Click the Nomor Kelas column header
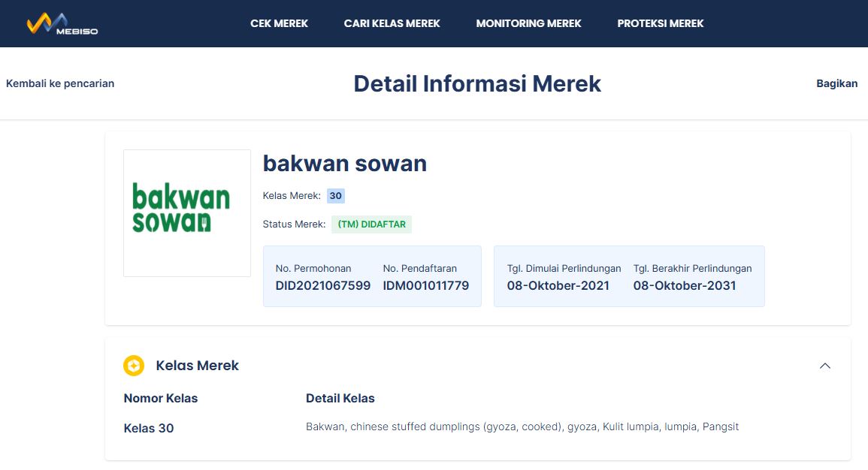Viewport: 868px width, 470px height. (x=161, y=398)
